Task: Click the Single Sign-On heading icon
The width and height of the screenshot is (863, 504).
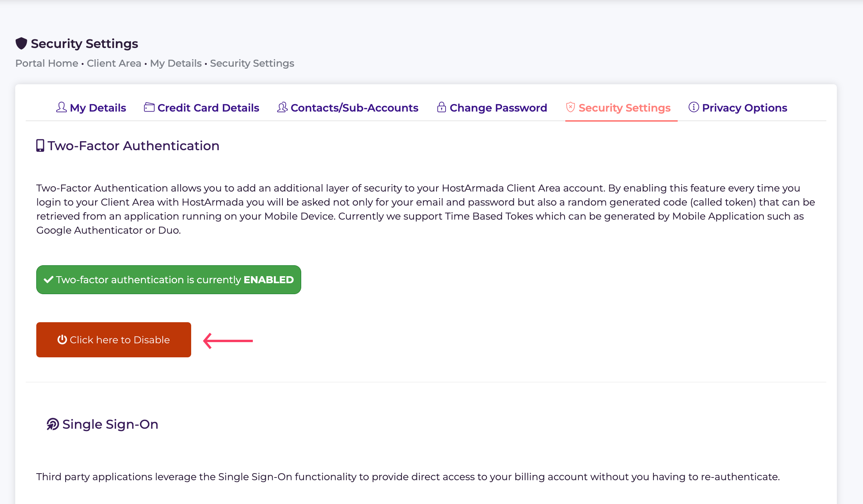Action: click(53, 424)
